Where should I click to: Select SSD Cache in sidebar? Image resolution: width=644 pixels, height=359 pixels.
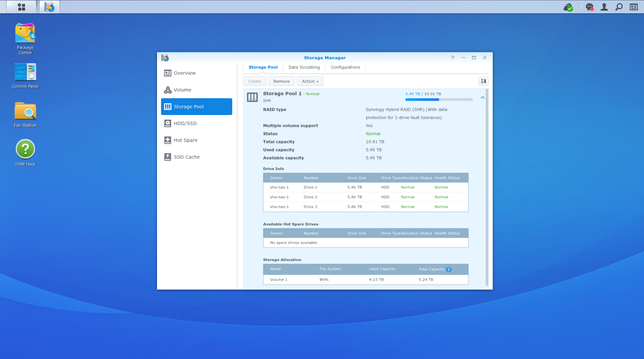coord(196,157)
